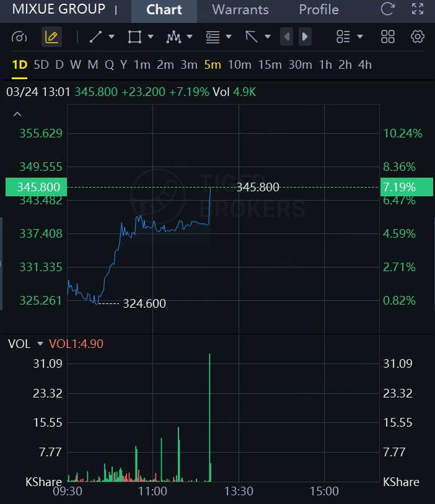Click the MIXUE GROUP title
435x504 pixels.
tap(58, 9)
